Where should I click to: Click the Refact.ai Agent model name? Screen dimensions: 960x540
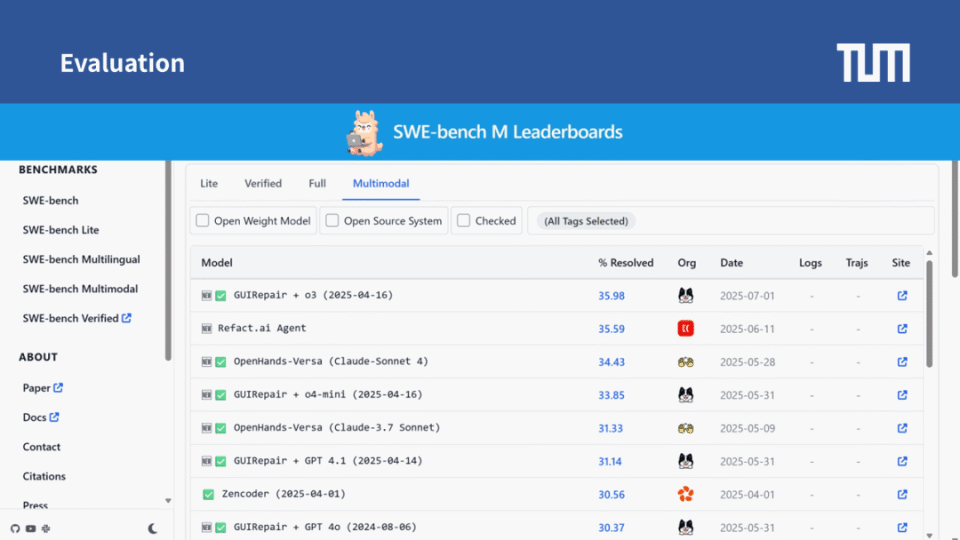click(262, 328)
